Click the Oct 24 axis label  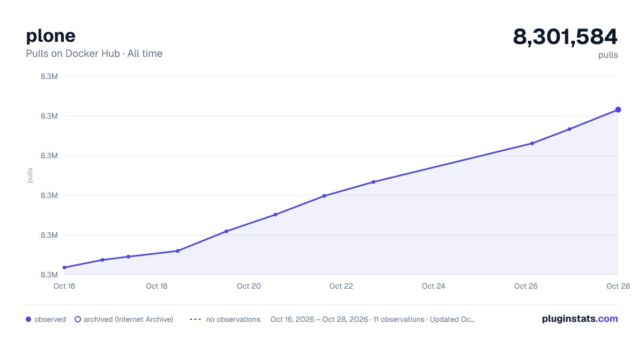tap(434, 286)
